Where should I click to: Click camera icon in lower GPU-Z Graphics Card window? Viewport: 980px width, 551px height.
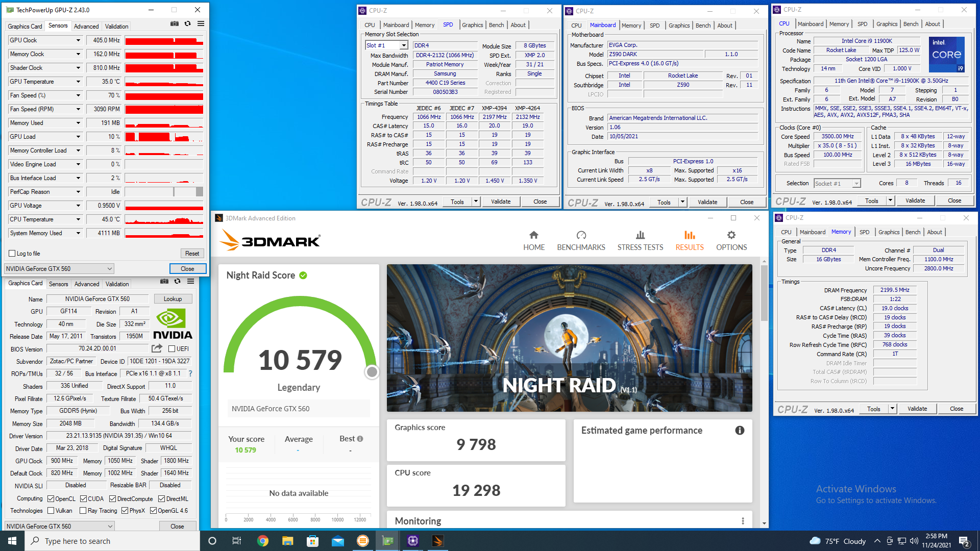[x=164, y=281]
